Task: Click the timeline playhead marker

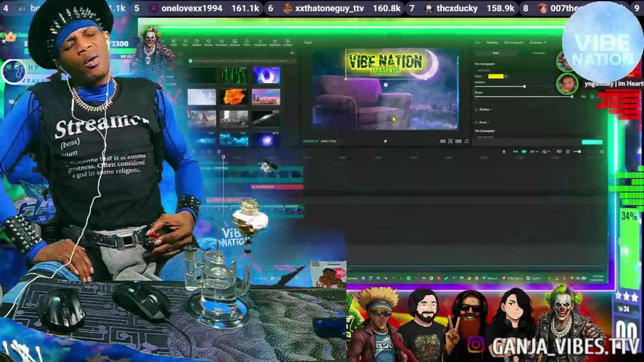Action: click(x=223, y=157)
